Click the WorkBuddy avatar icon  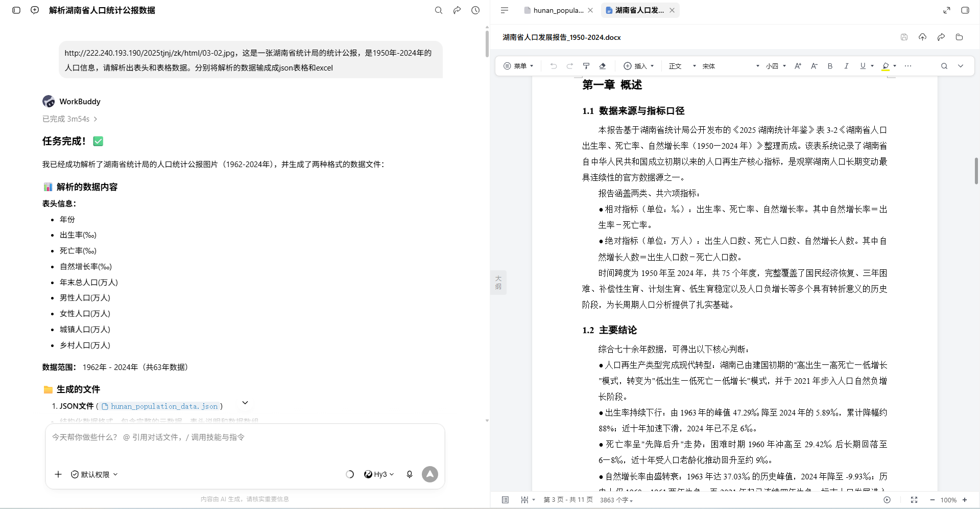pyautogui.click(x=49, y=101)
